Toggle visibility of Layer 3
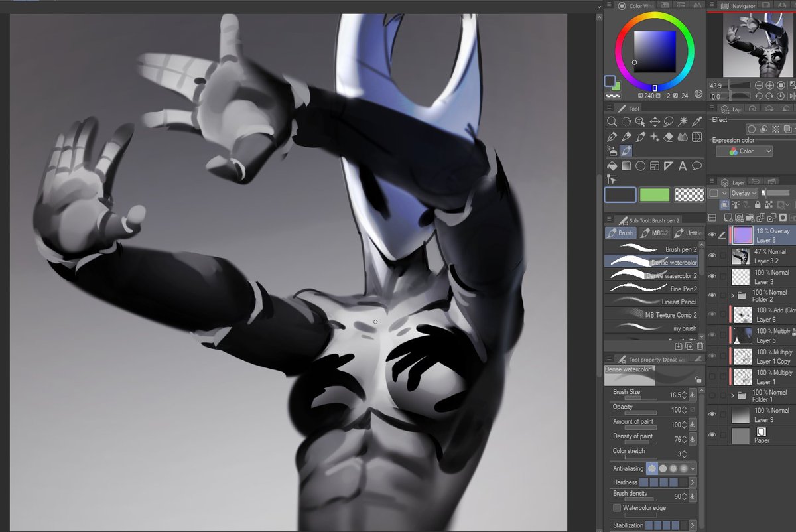The height and width of the screenshot is (532, 796). 712,276
